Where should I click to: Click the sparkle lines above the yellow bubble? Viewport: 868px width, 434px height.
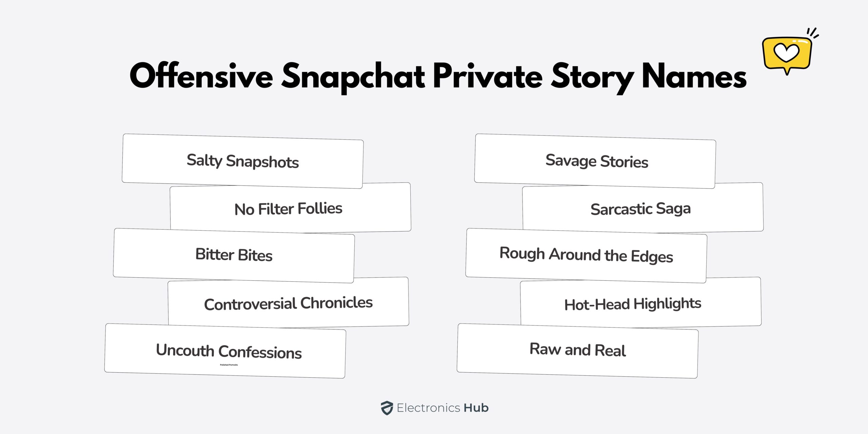[x=813, y=34]
